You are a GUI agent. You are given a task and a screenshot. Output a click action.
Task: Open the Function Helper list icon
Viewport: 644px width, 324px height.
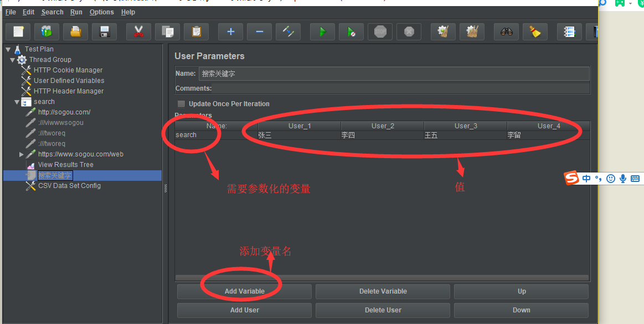coord(569,32)
